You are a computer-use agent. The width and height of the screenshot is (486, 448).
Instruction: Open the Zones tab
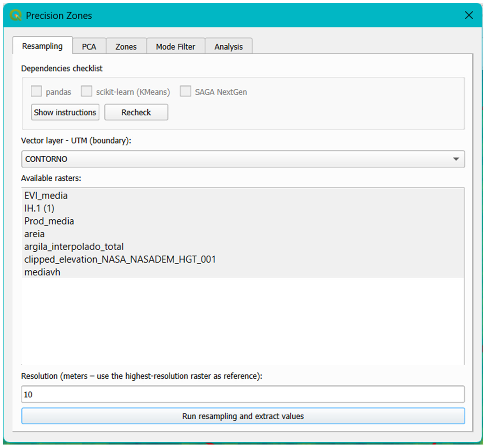(x=126, y=46)
